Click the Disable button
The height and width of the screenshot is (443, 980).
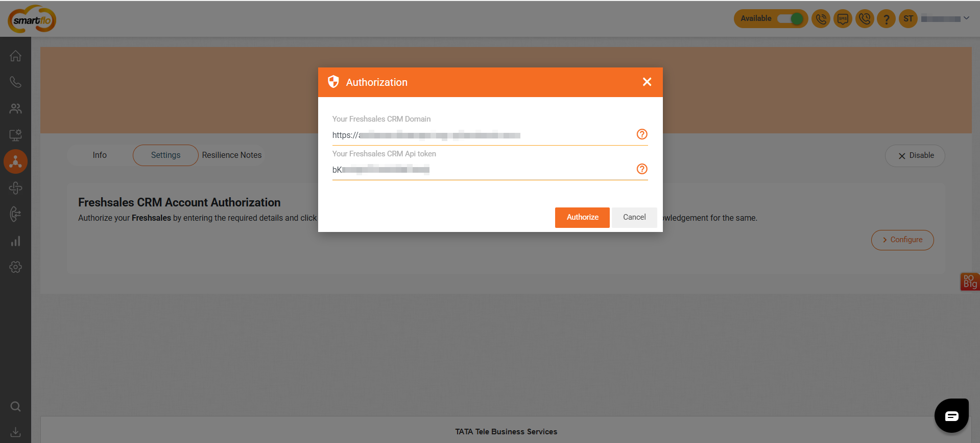[915, 156]
